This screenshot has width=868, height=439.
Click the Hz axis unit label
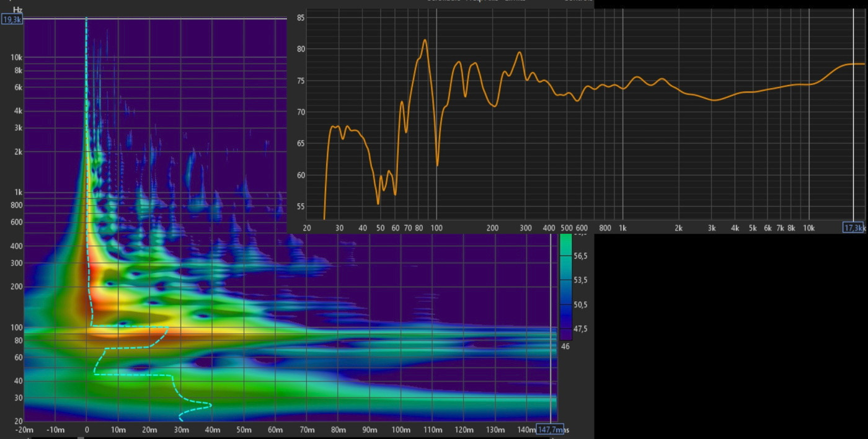click(x=17, y=10)
